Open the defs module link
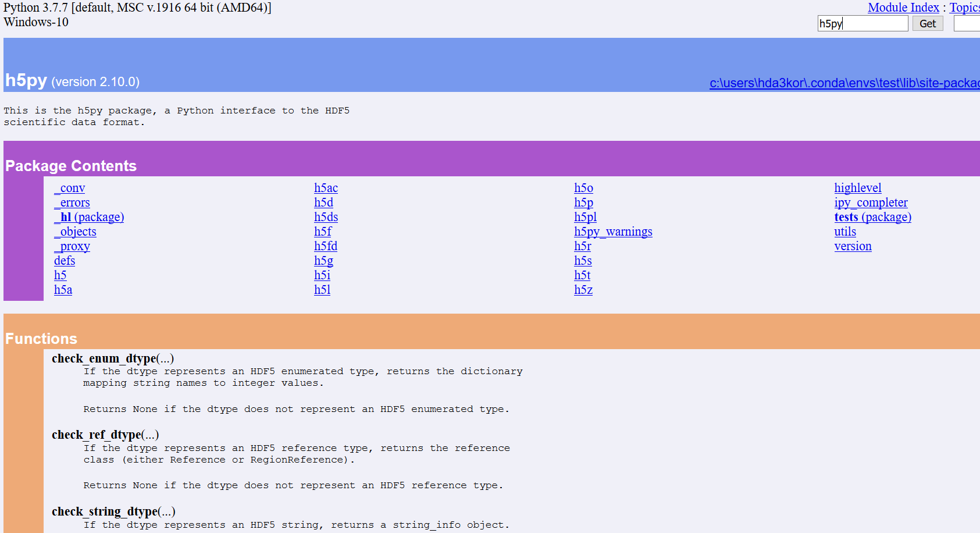The width and height of the screenshot is (980, 533). pos(64,261)
